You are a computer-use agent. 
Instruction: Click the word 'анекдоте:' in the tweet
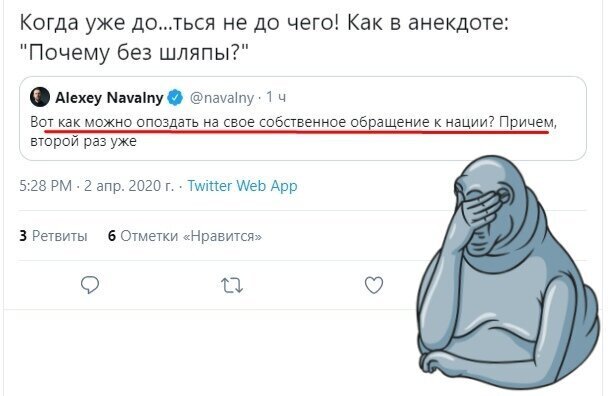[458, 23]
